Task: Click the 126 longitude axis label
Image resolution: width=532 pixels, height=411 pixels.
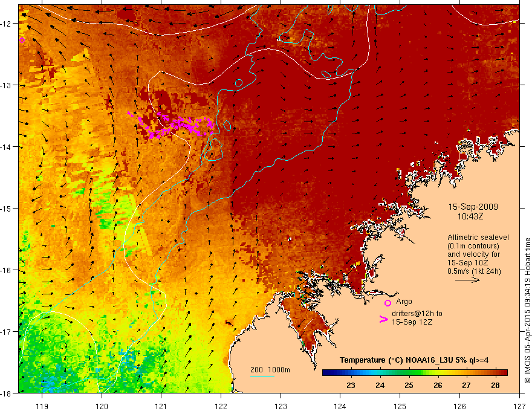Action: pyautogui.click(x=459, y=406)
